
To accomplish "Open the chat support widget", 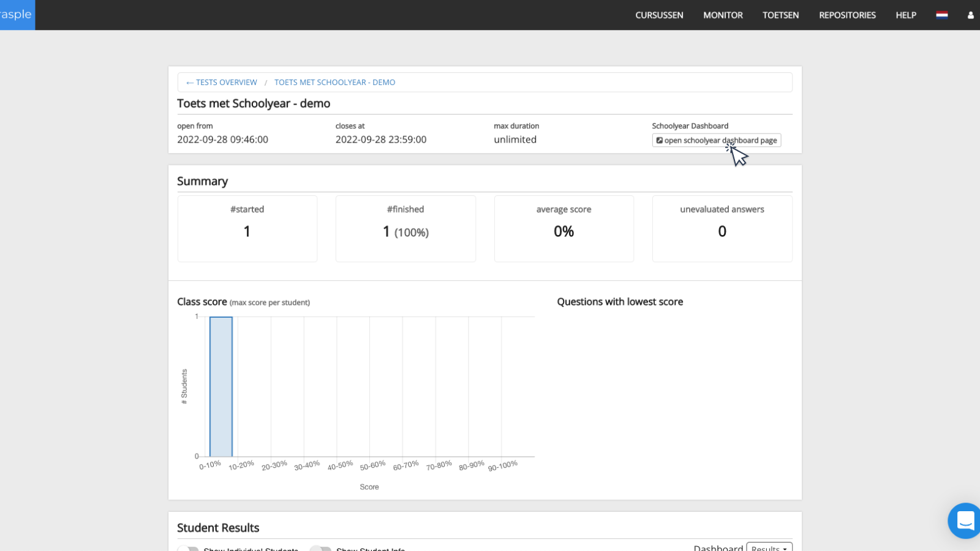I will [965, 520].
